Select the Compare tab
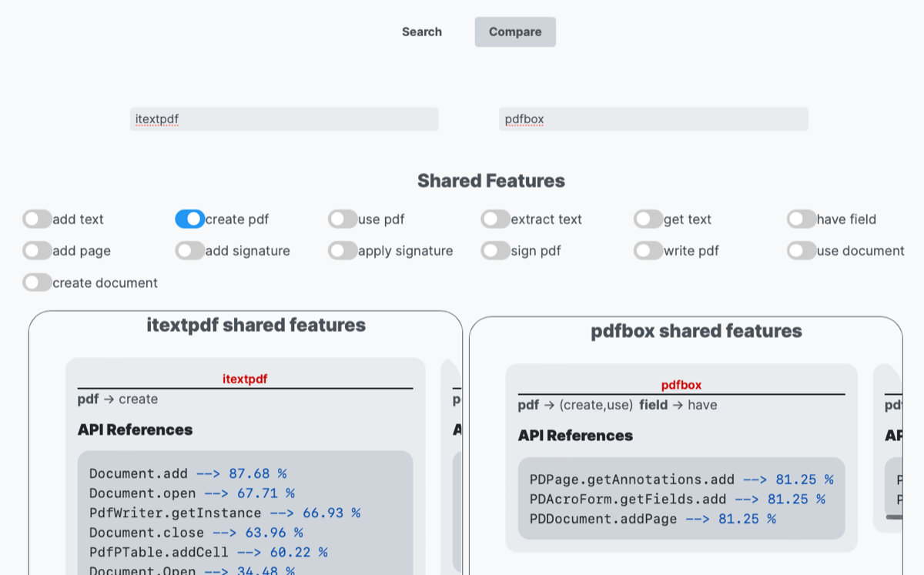Viewport: 924px width, 575px height. 515,32
